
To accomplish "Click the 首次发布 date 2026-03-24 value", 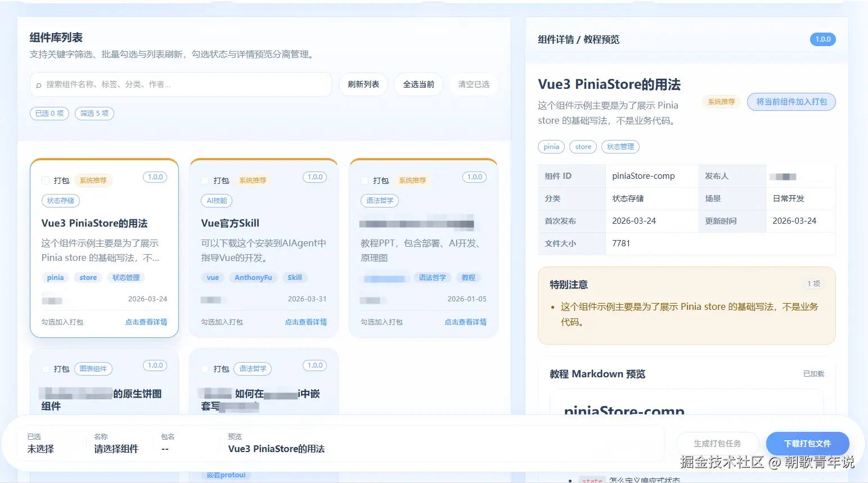I will click(x=634, y=221).
